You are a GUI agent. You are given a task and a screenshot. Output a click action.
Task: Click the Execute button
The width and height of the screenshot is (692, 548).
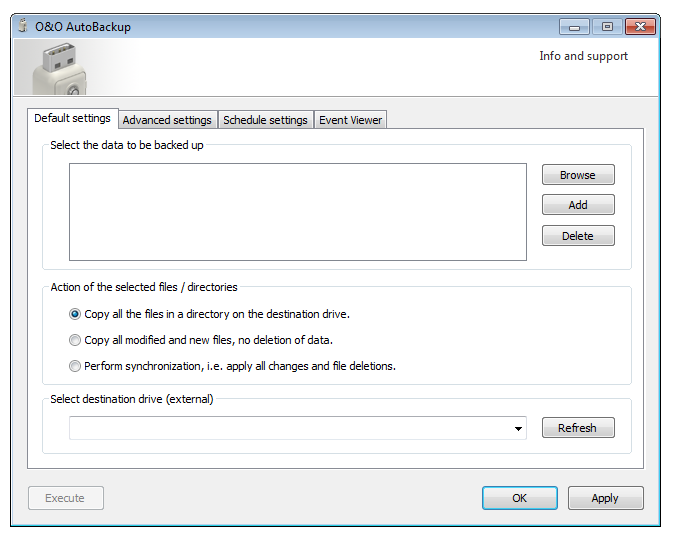click(x=66, y=498)
